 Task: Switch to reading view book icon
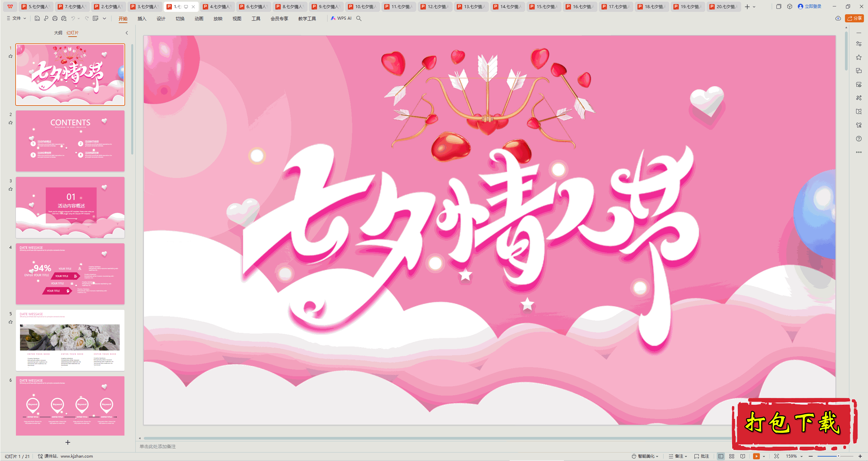click(743, 456)
